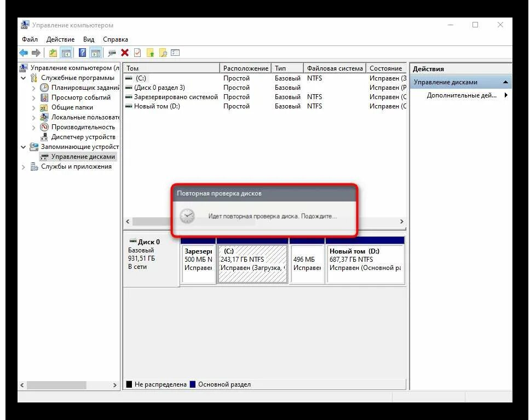Screen dimensions: 530x420
Task: Expand the Общие папки node
Action: [x=33, y=107]
